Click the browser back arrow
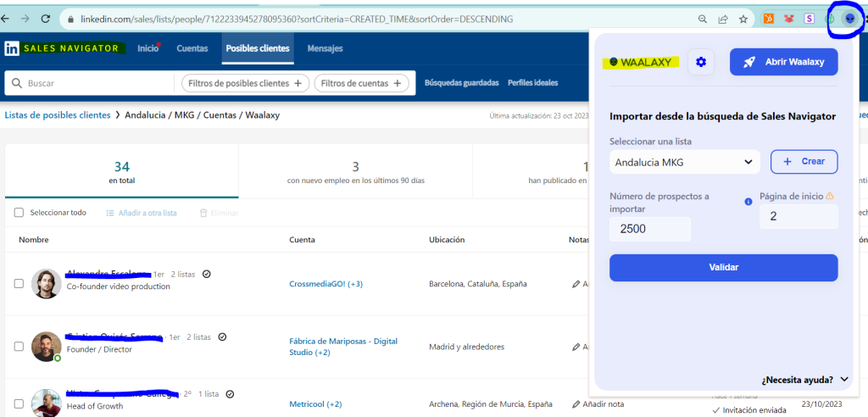The image size is (868, 417). pyautogui.click(x=4, y=19)
